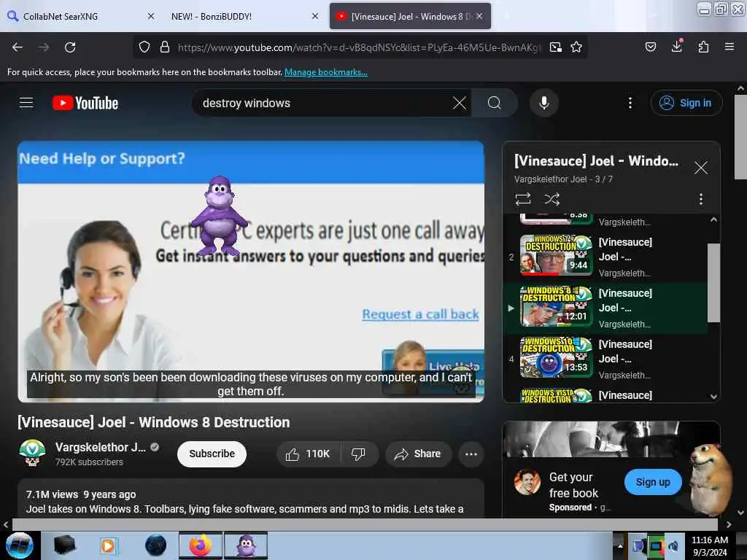The height and width of the screenshot is (560, 747).
Task: Go to YouTube home via logo
Action: click(x=85, y=103)
